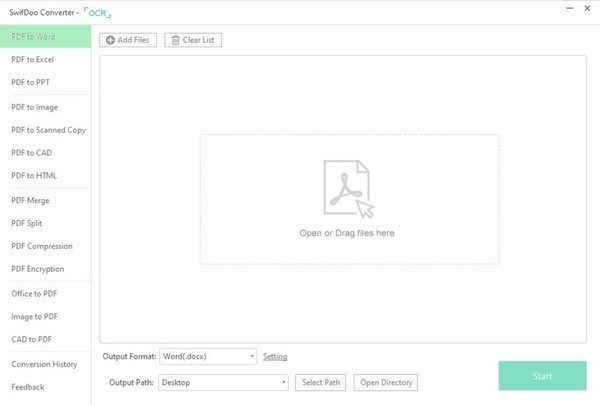Viewport: 600px width, 405px height.
Task: Open PDF Encryption tool
Action: click(x=46, y=269)
